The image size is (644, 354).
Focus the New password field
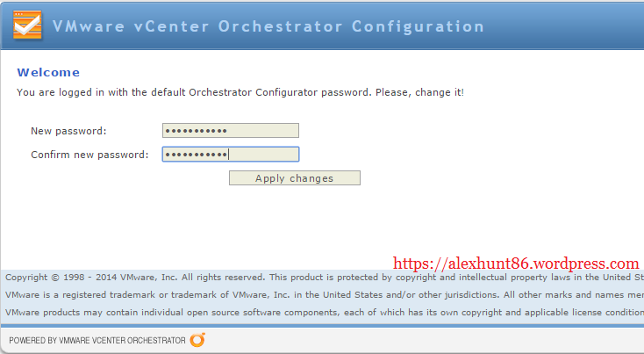[231, 131]
